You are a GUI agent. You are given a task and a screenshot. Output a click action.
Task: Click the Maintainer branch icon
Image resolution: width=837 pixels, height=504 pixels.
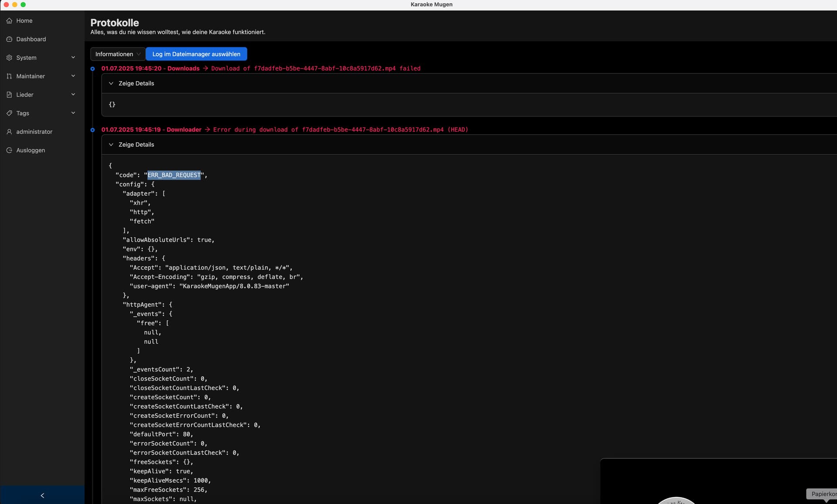[x=9, y=76]
